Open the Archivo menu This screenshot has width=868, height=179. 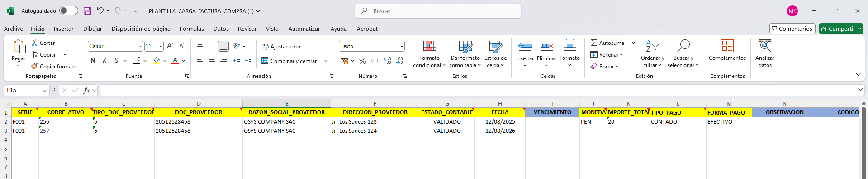pos(14,29)
